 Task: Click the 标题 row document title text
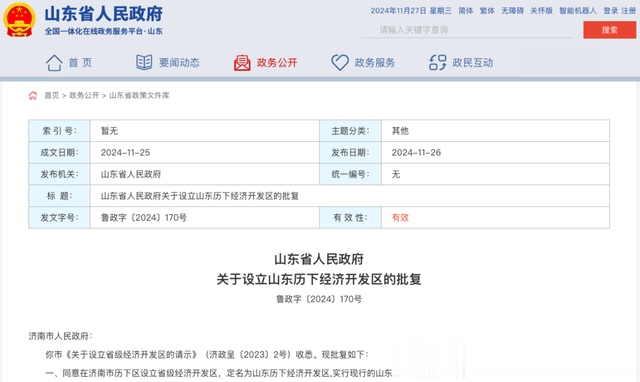[200, 196]
